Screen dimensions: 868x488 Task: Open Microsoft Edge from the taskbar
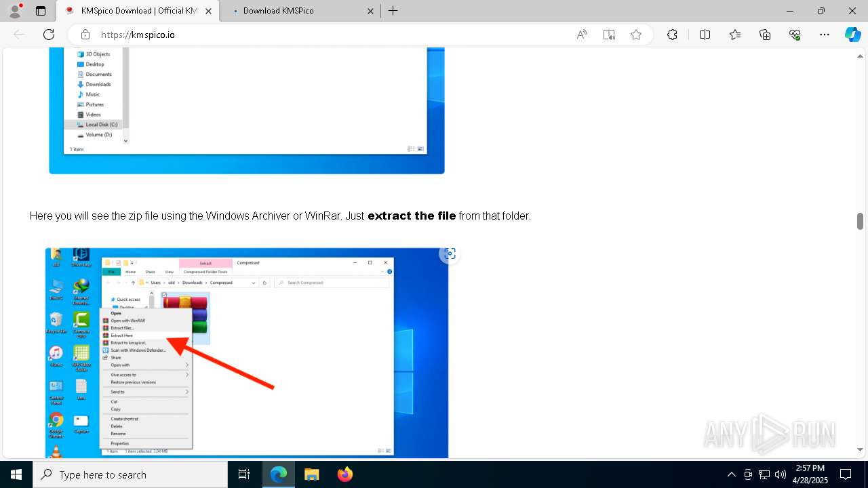[279, 474]
